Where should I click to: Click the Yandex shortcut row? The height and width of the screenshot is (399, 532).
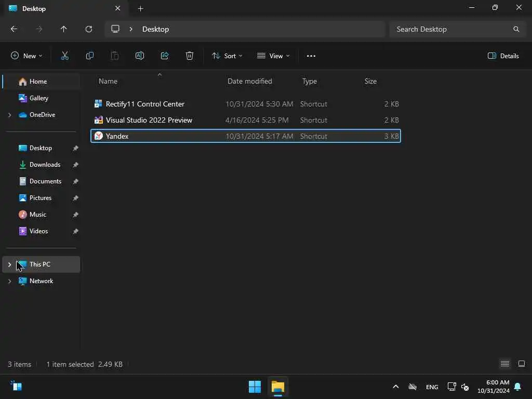246,136
